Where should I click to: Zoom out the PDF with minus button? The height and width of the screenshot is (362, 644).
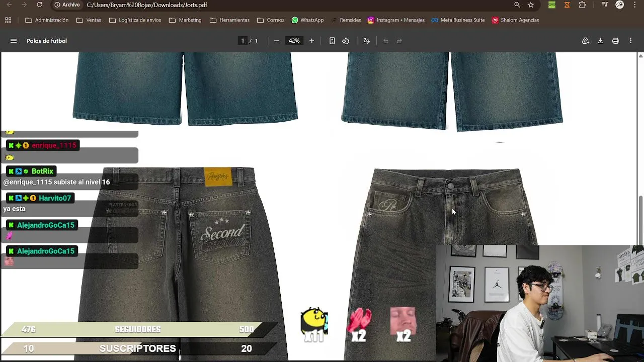(276, 41)
